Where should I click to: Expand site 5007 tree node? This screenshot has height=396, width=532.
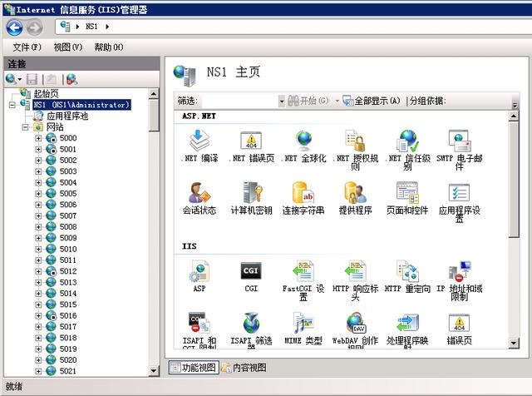tap(38, 216)
